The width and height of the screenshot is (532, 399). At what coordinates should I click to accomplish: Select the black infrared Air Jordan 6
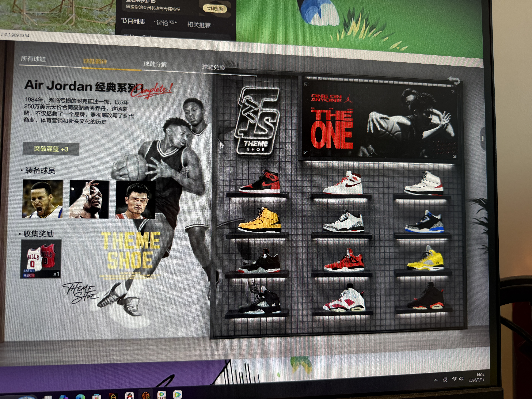[x=425, y=296]
